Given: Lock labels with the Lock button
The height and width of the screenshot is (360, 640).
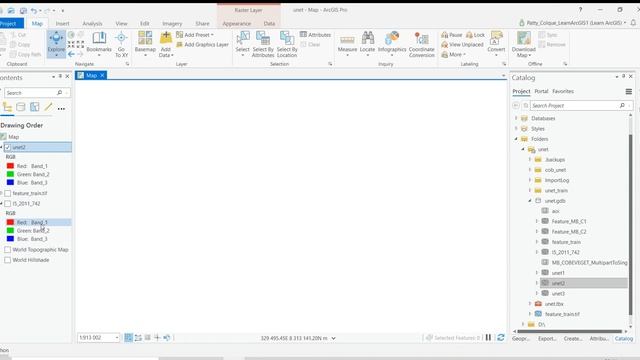Looking at the screenshot, I should coord(475,35).
